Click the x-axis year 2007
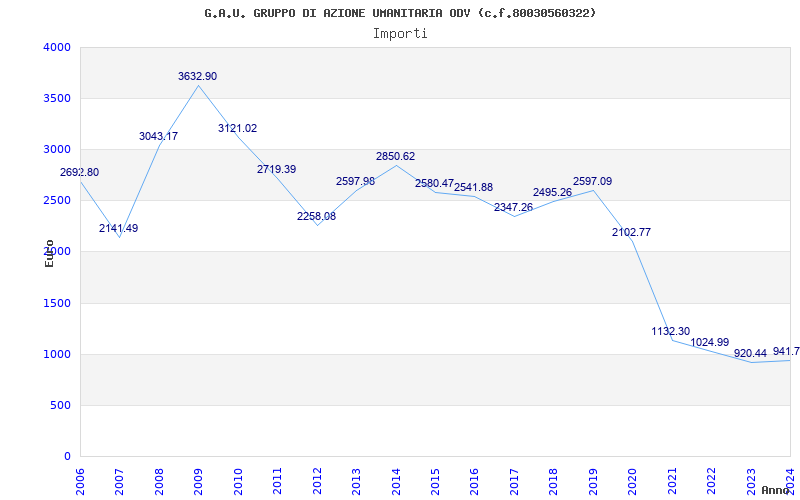Screen dimensions: 800x500 tap(119, 481)
